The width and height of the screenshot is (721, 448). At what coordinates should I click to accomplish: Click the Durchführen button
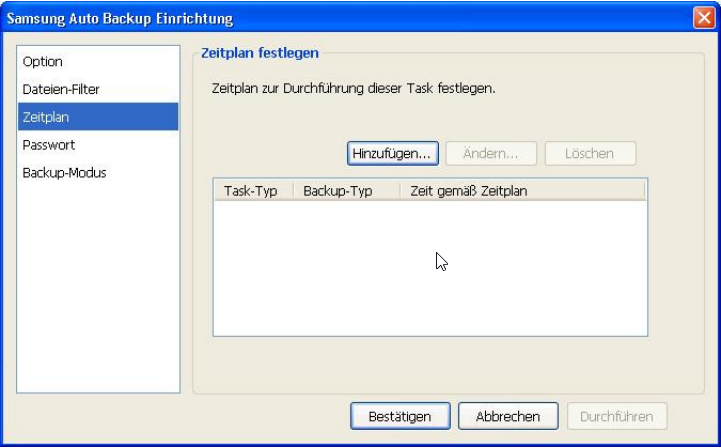[617, 416]
